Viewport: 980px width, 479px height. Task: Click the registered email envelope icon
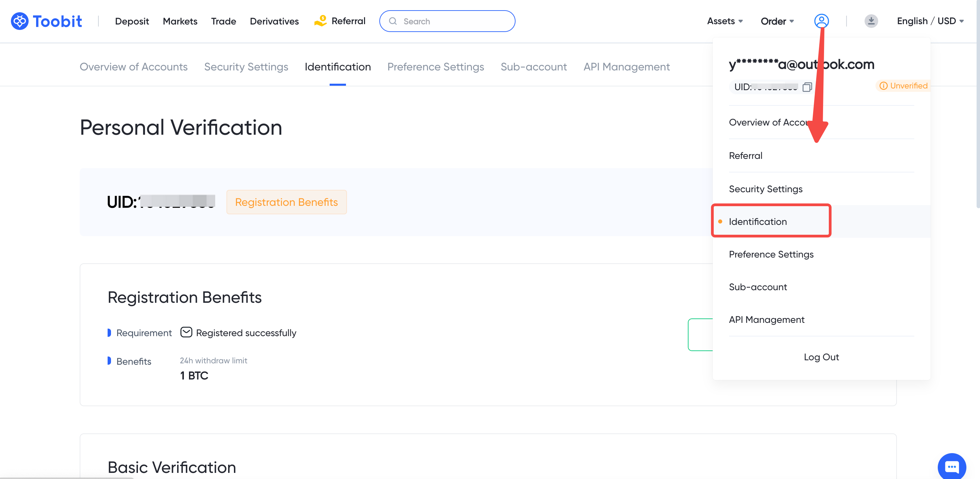pyautogui.click(x=186, y=332)
